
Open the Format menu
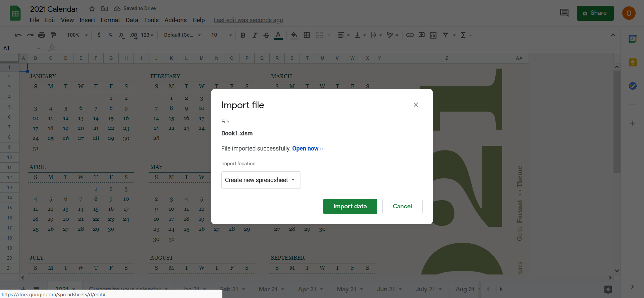point(110,20)
